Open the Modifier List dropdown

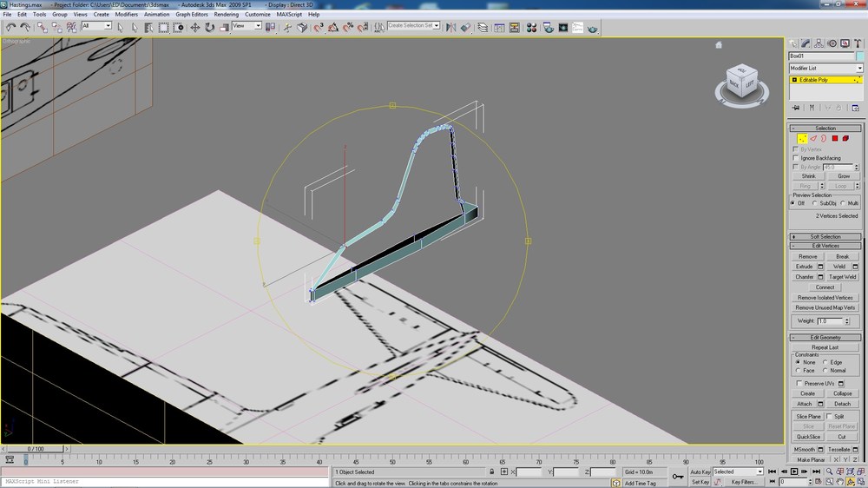pyautogui.click(x=825, y=68)
